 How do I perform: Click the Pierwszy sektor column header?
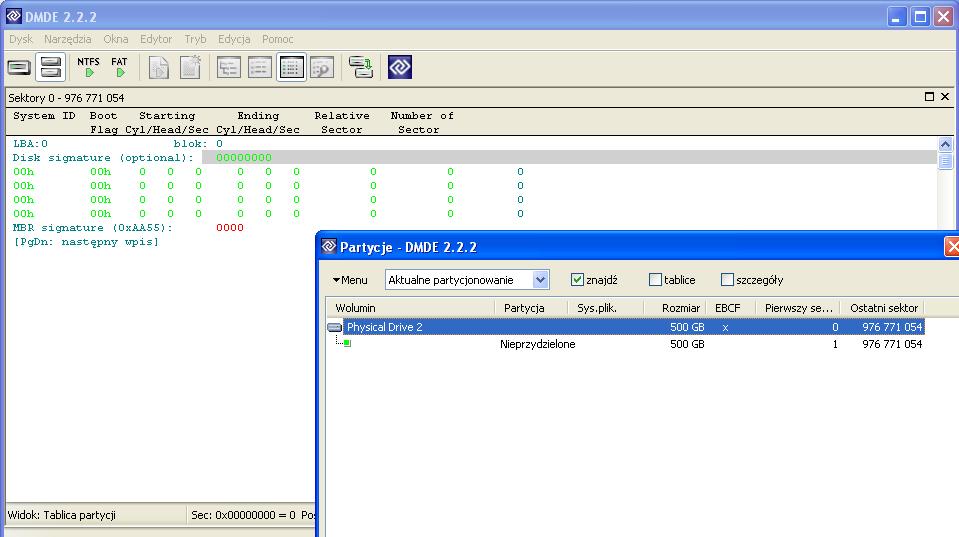[x=798, y=308]
